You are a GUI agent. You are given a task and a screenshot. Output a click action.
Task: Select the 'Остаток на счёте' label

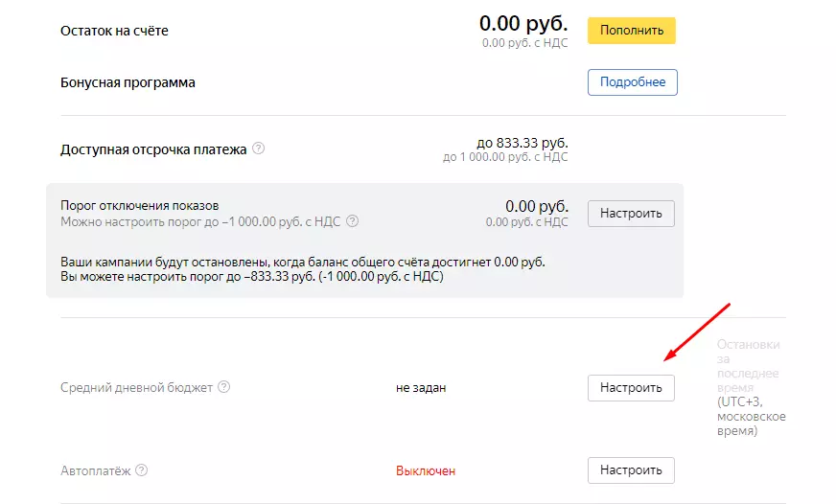click(x=114, y=31)
